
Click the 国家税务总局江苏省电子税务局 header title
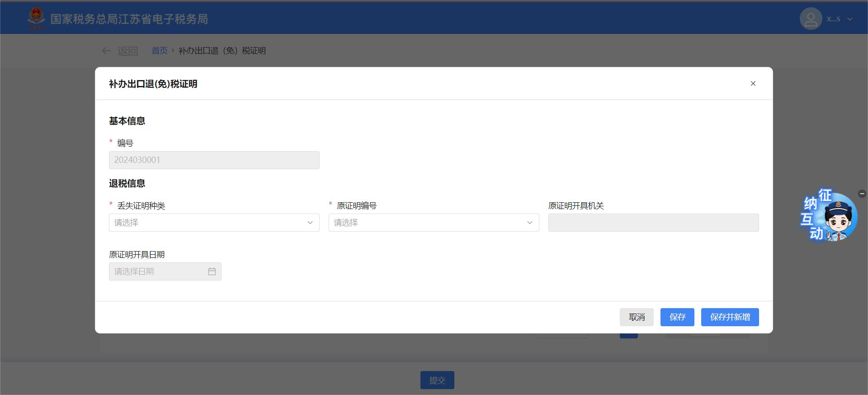129,19
